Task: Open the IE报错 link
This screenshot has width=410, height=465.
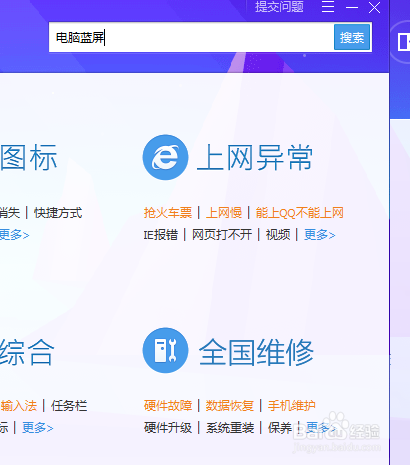Action: (x=161, y=235)
